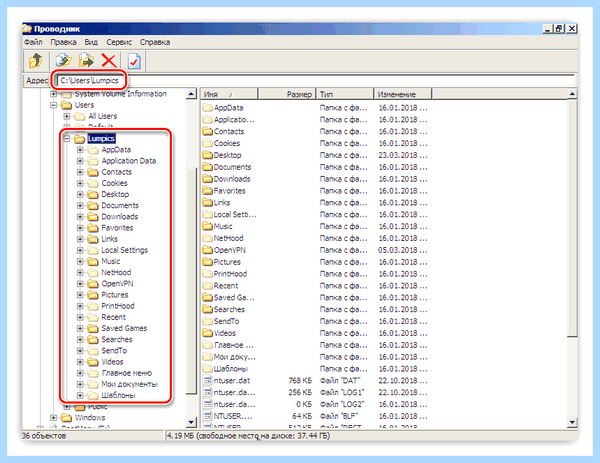Viewport: 600px width, 463px height.
Task: Click Saved Games folder icon in tree
Action: click(93, 328)
